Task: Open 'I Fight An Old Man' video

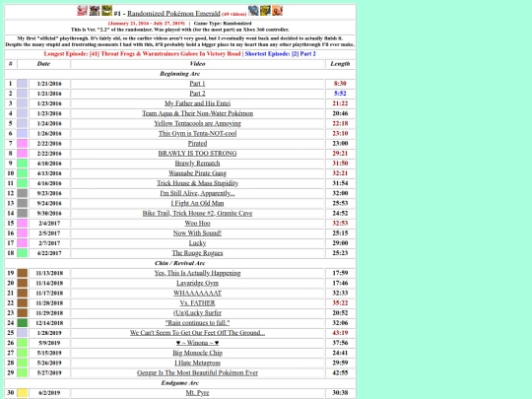Action: point(197,203)
